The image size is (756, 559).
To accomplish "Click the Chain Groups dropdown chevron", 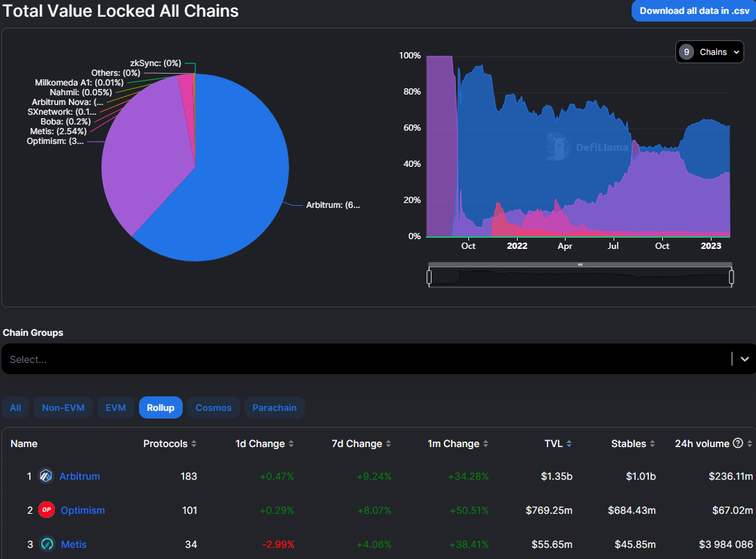I will (x=745, y=359).
